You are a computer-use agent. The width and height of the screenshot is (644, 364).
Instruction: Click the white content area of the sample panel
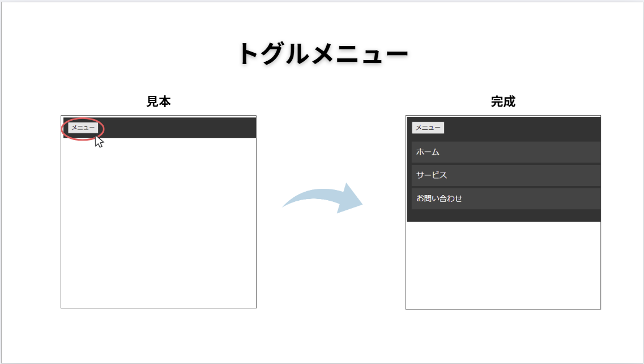click(x=160, y=227)
